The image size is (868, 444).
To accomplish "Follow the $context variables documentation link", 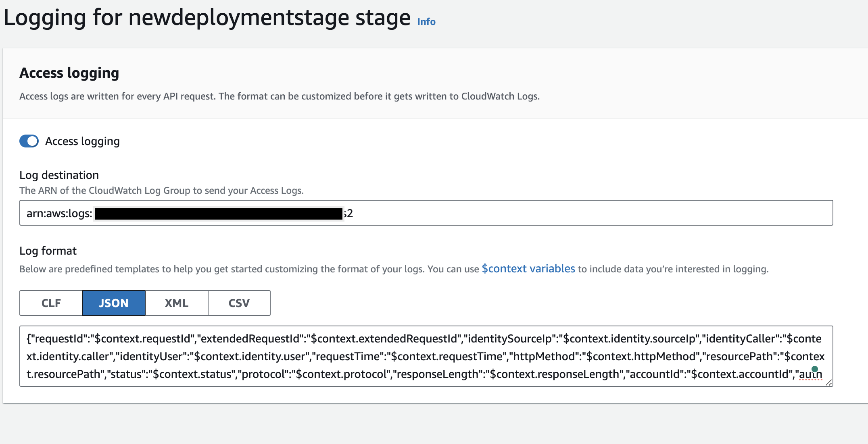I will coord(528,268).
